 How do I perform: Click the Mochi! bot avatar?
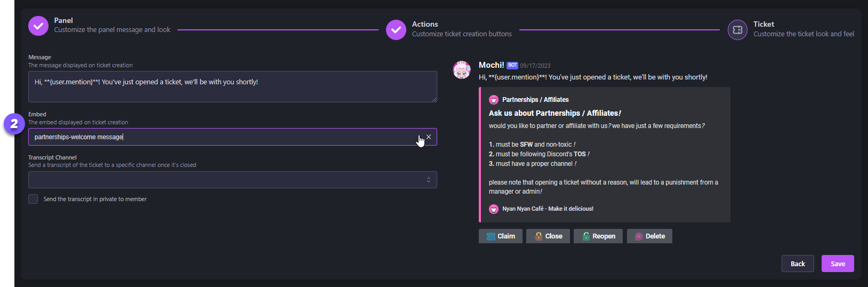pos(462,70)
